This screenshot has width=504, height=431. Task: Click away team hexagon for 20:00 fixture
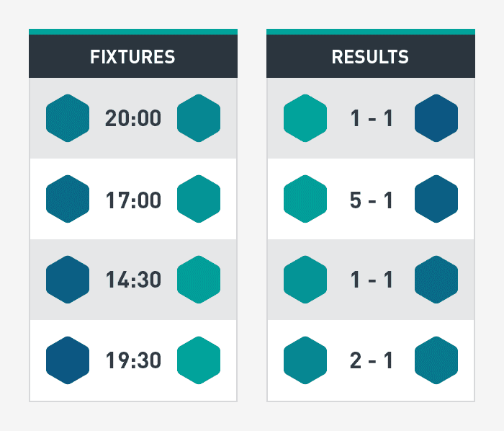tap(199, 118)
